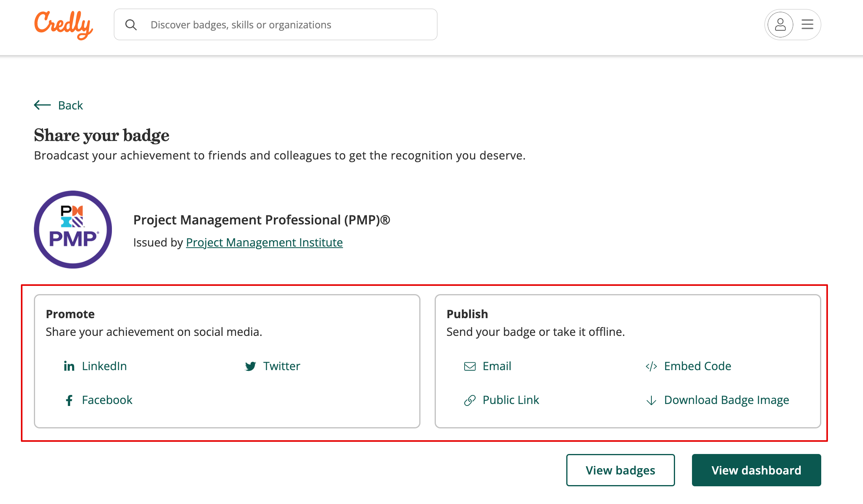Click the View badges button
Image resolution: width=863 pixels, height=504 pixels.
click(x=620, y=470)
